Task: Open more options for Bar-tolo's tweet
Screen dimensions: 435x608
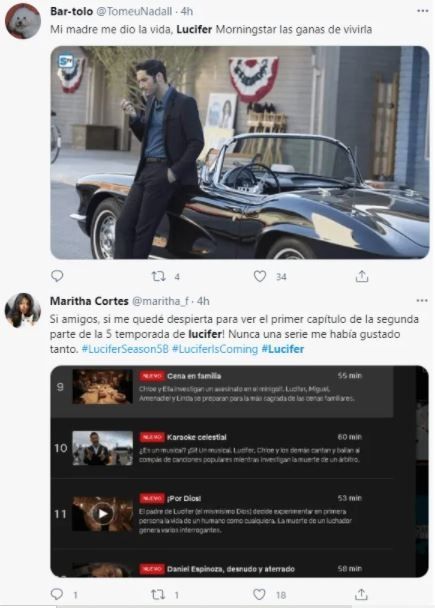Action: (x=423, y=11)
